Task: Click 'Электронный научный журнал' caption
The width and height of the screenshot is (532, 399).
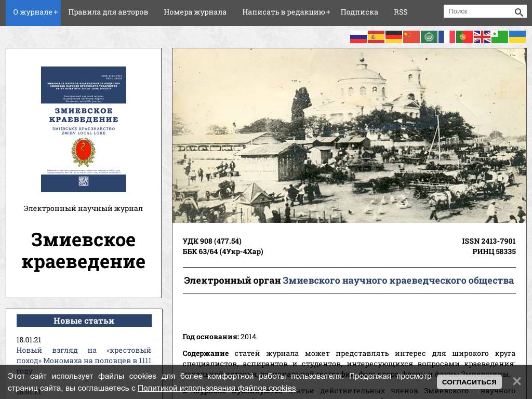Action: click(83, 208)
